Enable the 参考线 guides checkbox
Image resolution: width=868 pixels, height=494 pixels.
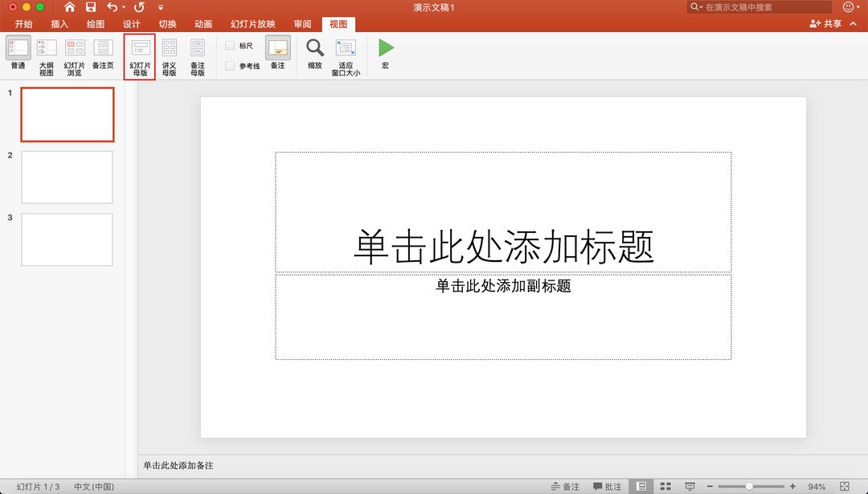231,64
